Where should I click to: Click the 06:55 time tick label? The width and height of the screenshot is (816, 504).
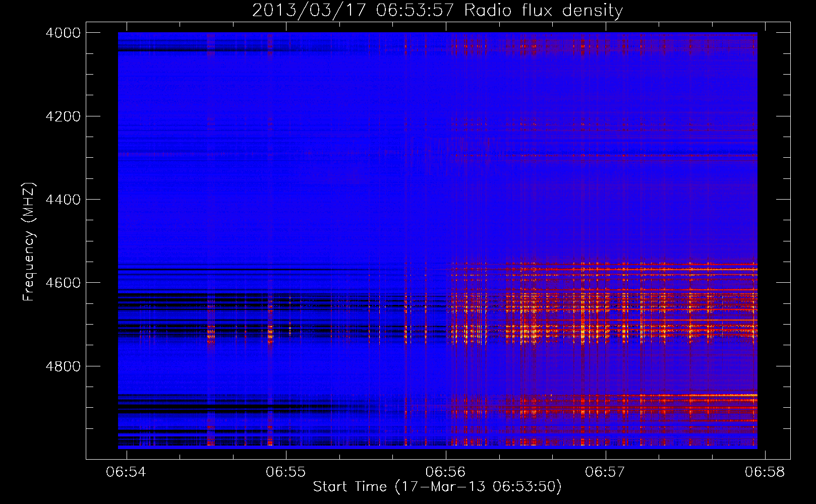pos(286,472)
